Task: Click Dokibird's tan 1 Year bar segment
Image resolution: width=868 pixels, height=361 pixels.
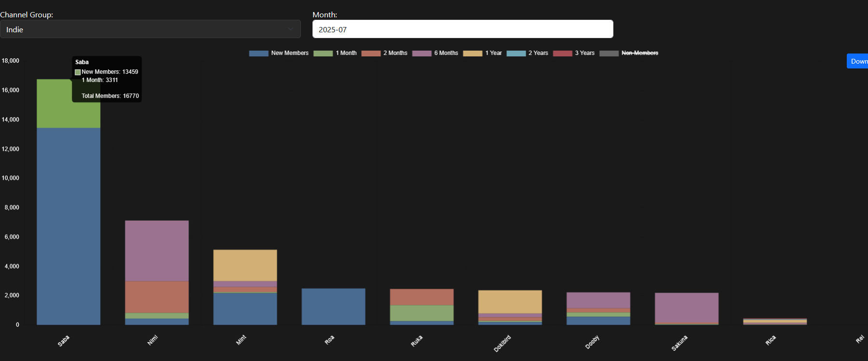Action: (x=510, y=302)
